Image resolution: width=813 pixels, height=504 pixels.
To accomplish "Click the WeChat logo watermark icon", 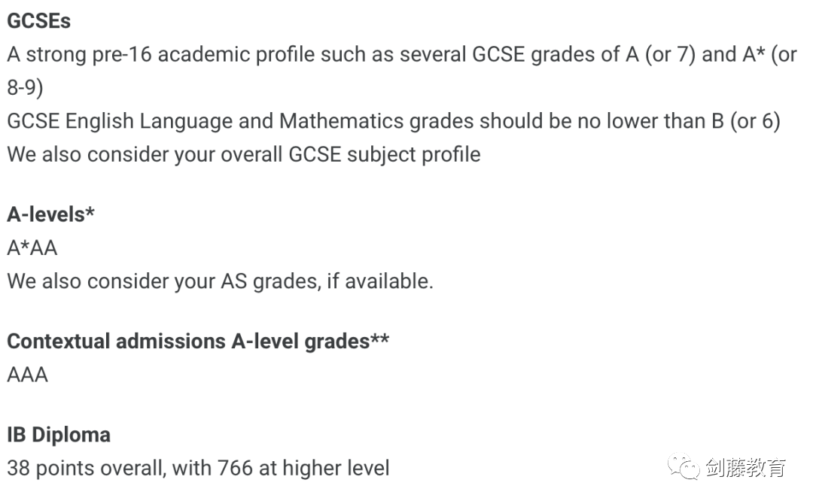I will point(684,467).
